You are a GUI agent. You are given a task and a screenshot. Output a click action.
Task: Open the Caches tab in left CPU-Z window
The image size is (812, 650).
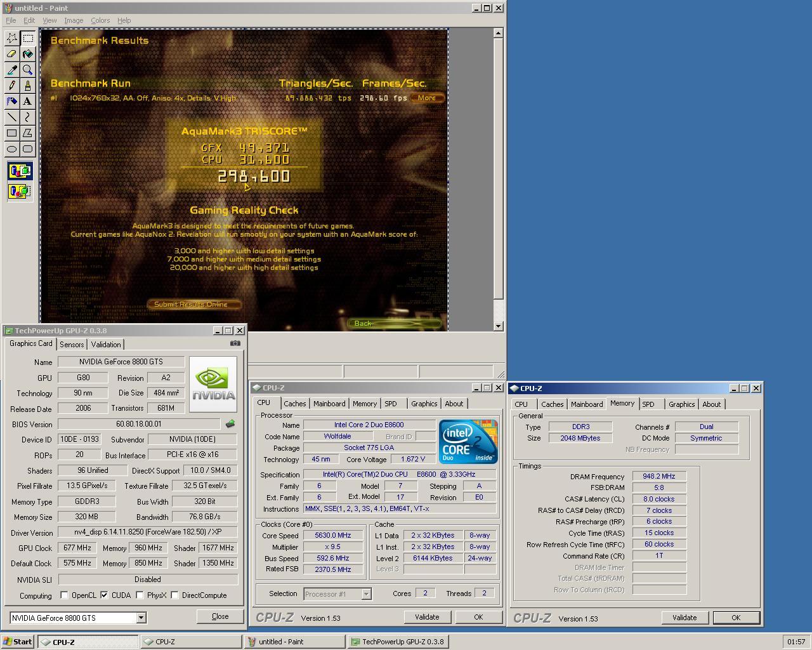coord(295,404)
